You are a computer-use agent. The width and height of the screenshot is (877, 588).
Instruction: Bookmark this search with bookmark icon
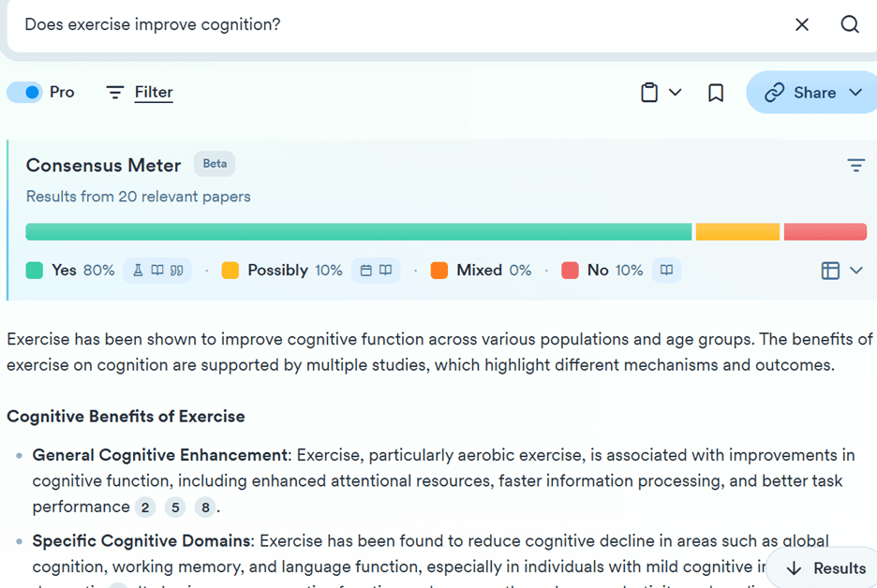point(716,93)
